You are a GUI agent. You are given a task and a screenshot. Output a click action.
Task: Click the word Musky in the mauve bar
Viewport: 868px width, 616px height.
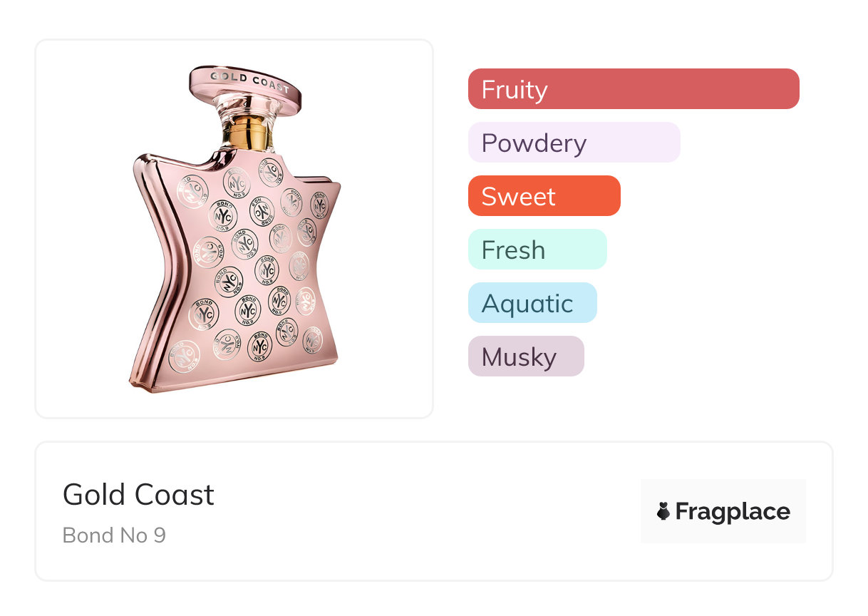[519, 357]
